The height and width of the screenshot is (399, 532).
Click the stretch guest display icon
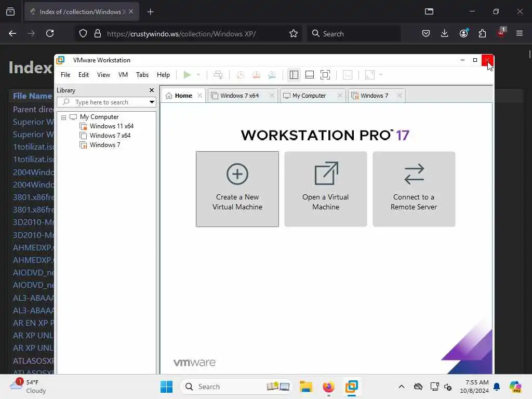(370, 75)
